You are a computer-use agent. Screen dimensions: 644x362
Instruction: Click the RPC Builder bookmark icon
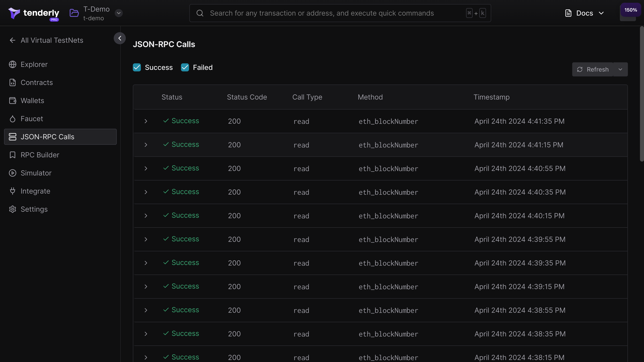pyautogui.click(x=13, y=155)
